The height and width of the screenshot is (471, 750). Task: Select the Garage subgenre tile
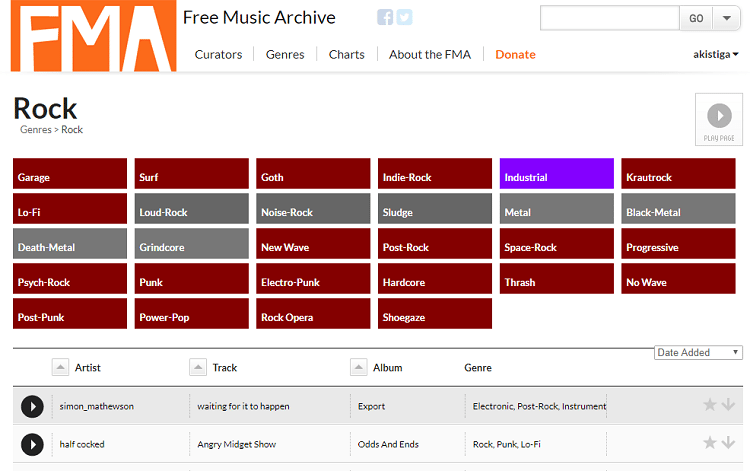(70, 174)
